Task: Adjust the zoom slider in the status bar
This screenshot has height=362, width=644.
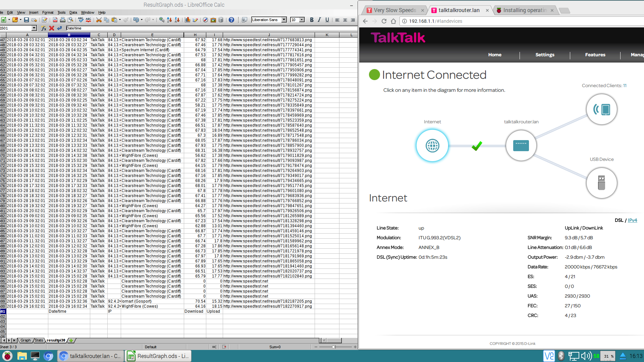Action: [x=334, y=347]
